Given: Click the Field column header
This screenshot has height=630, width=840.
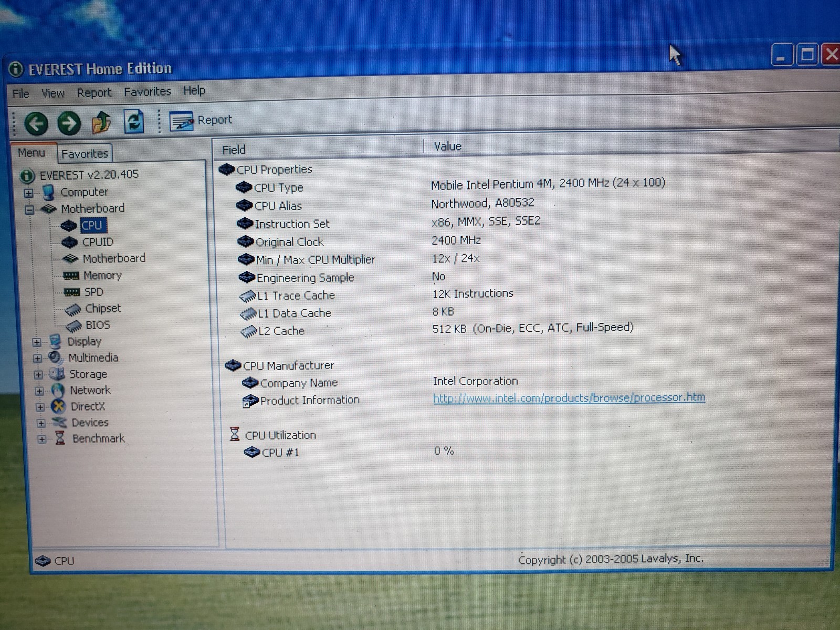Looking at the screenshot, I should click(x=318, y=149).
